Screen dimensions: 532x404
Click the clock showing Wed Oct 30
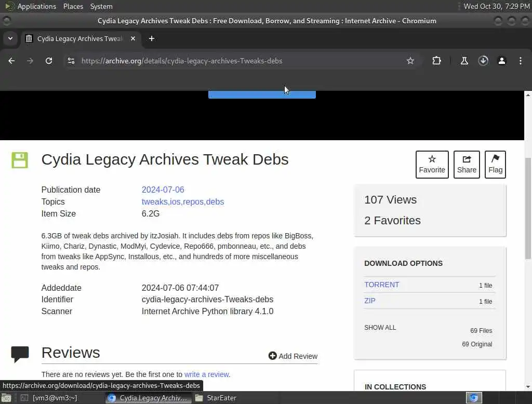click(x=496, y=6)
